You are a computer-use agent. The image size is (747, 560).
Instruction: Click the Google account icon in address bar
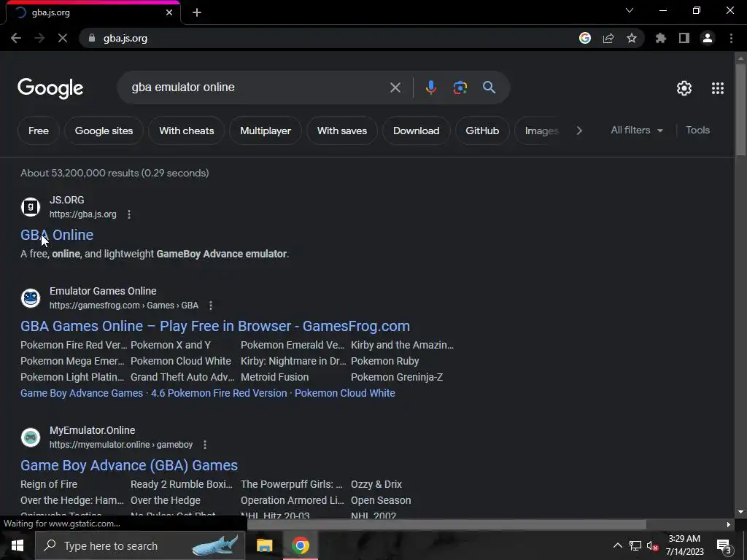[x=585, y=38]
